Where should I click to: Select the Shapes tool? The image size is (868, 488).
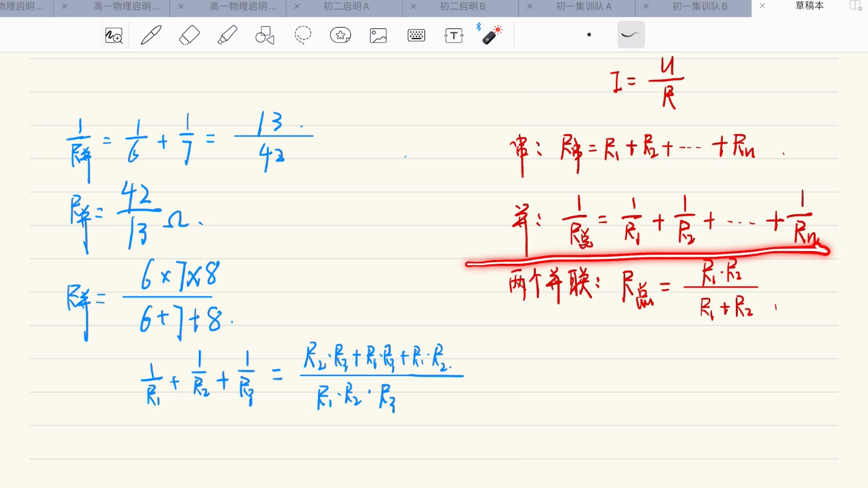pyautogui.click(x=265, y=35)
